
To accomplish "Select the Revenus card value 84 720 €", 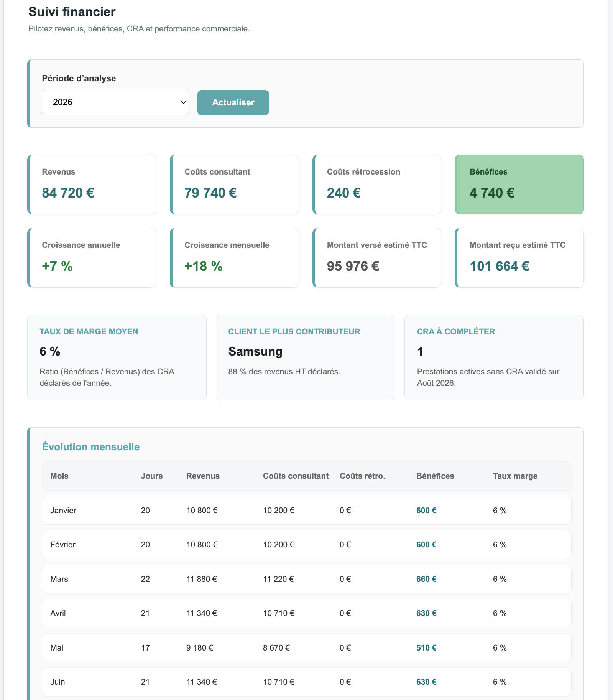I will [x=68, y=193].
